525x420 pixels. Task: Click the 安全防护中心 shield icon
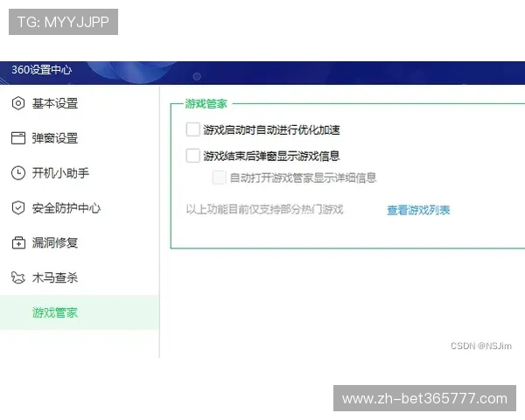[x=18, y=207]
